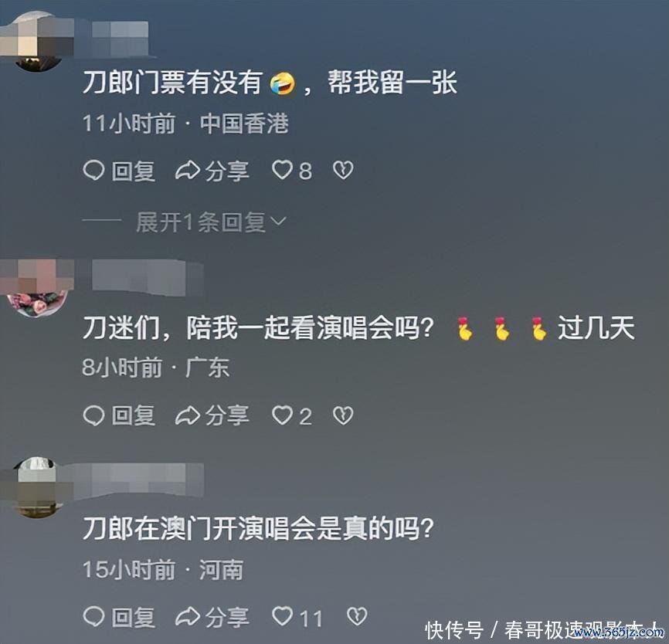
Task: Tap broken heart on Guangdong comment
Action: click(343, 415)
